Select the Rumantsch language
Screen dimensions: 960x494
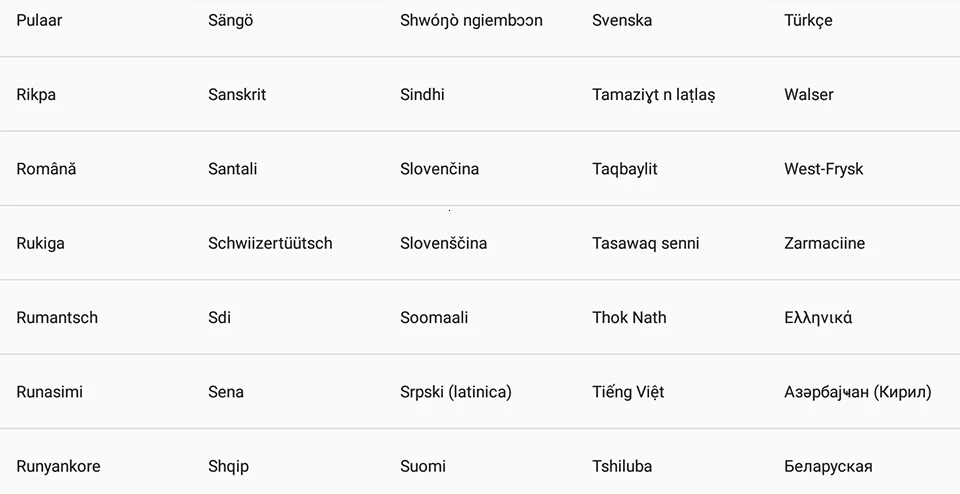click(57, 318)
